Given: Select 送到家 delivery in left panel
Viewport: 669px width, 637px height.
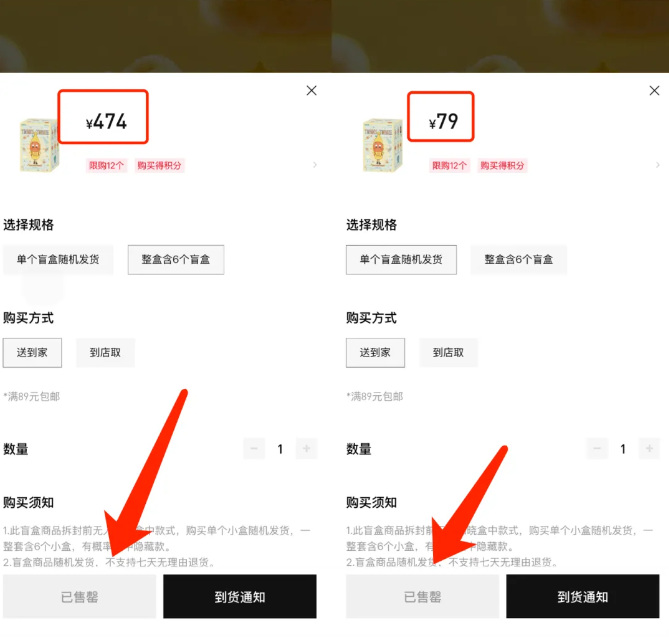Looking at the screenshot, I should [x=32, y=352].
